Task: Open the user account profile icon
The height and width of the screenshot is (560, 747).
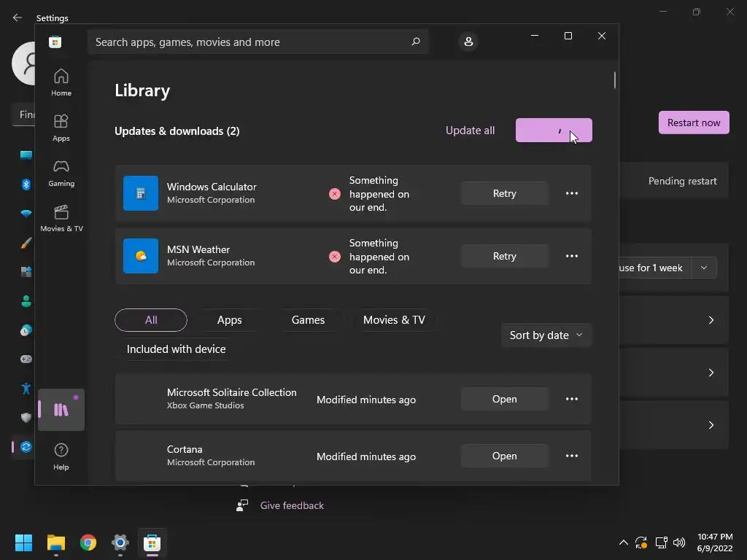Action: pos(468,42)
